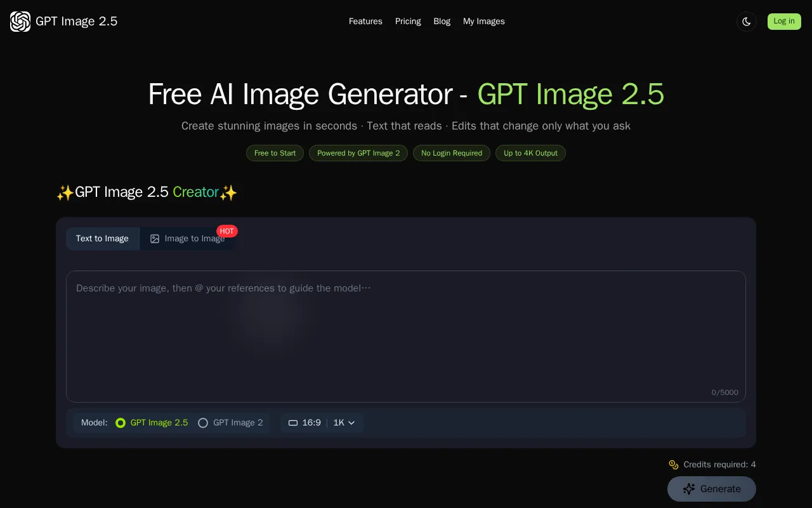Click the Generate button
Image resolution: width=812 pixels, height=508 pixels.
[712, 489]
